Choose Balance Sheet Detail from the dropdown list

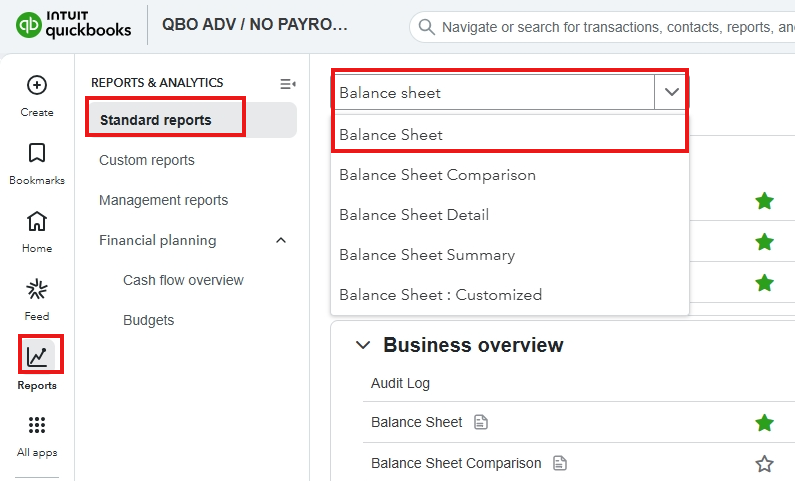pos(414,215)
